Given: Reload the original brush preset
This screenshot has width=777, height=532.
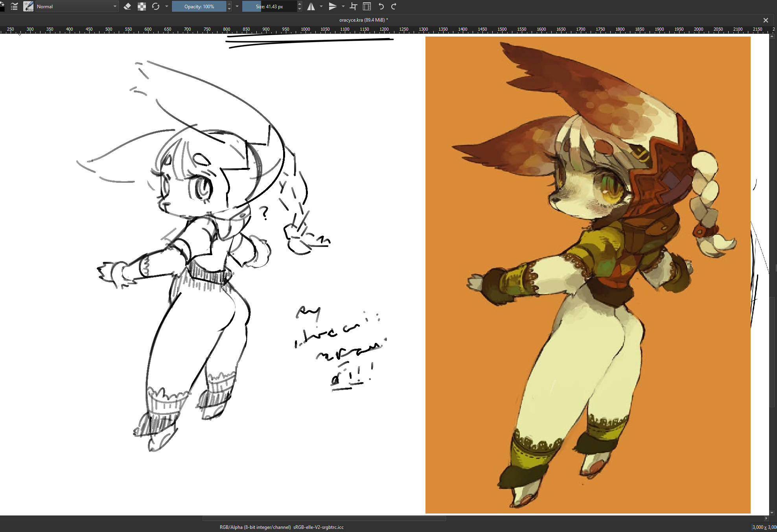Looking at the screenshot, I should (x=156, y=6).
